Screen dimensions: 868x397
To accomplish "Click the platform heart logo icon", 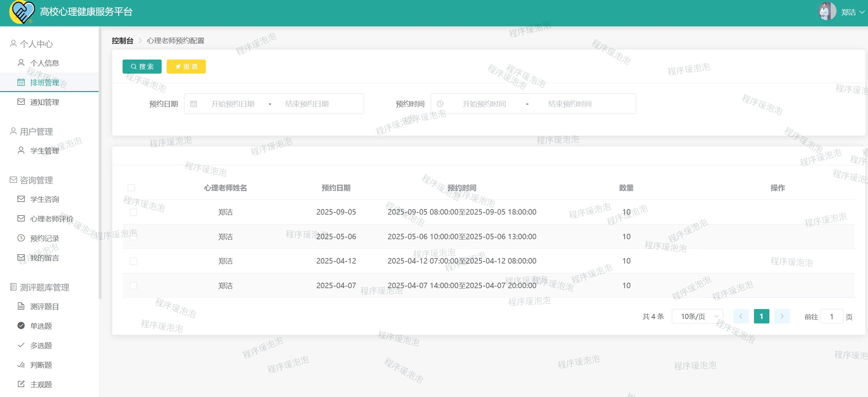I will [x=22, y=12].
